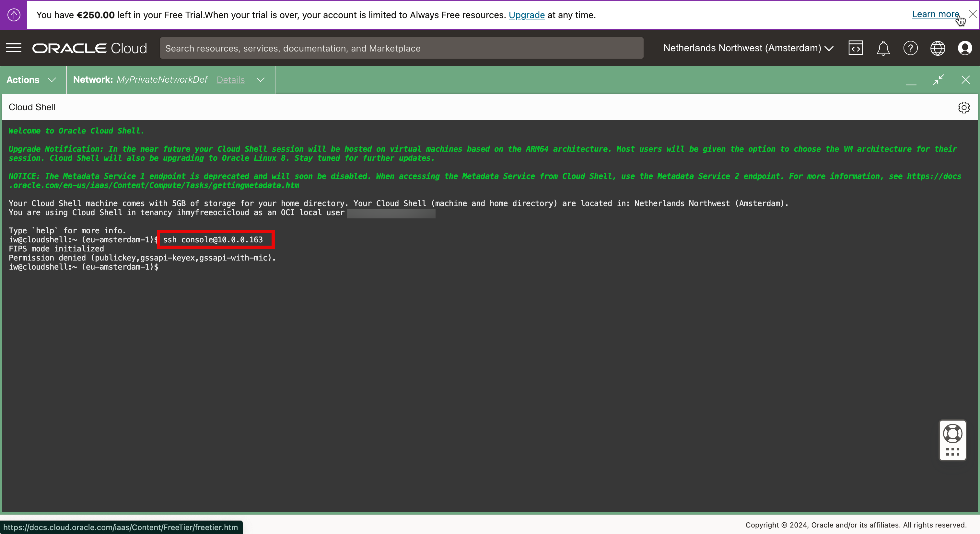This screenshot has width=980, height=534.
Task: Click the Upgrade link in banner
Action: click(x=527, y=15)
